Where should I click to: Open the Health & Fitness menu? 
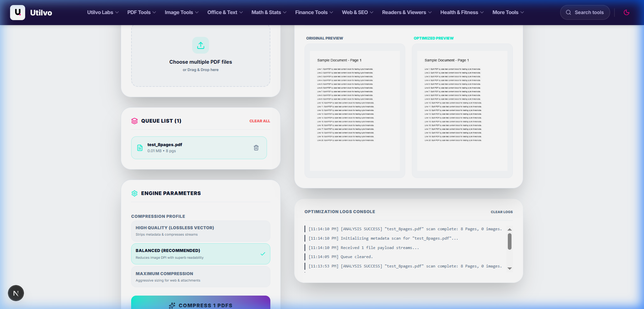tap(462, 12)
